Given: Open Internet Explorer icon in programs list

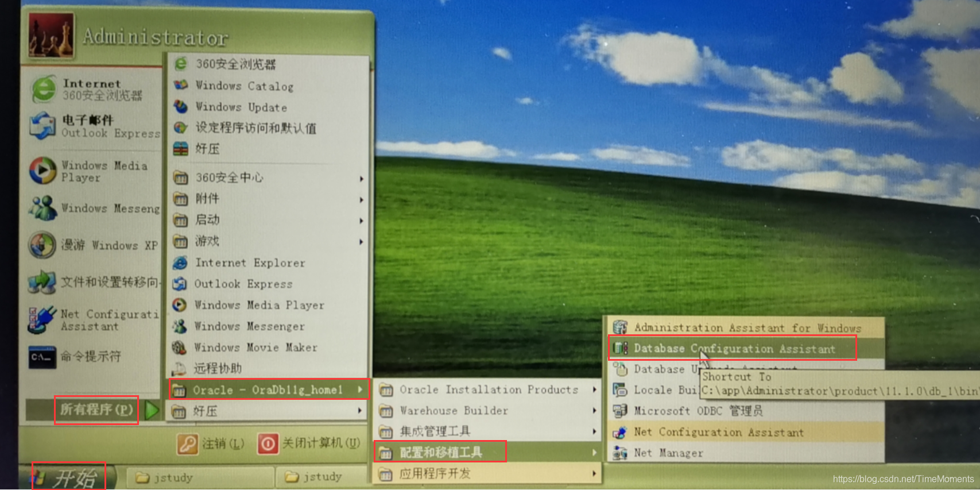Looking at the screenshot, I should [x=180, y=263].
